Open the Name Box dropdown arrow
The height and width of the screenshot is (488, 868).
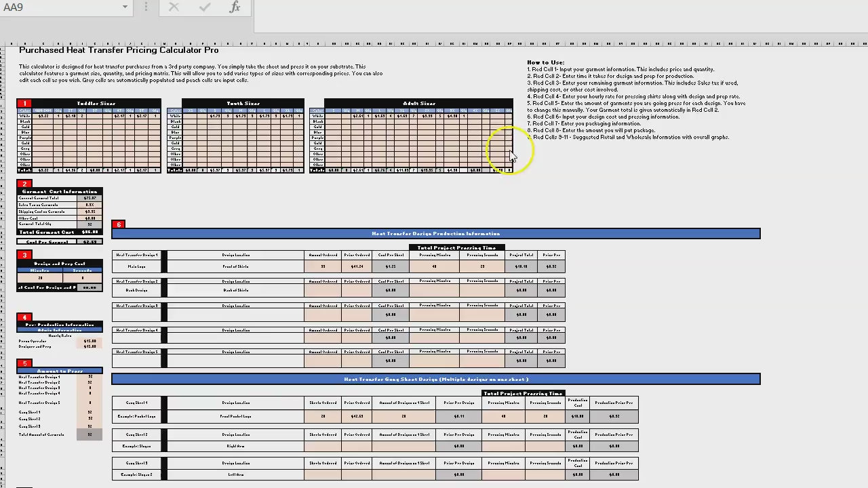click(125, 7)
